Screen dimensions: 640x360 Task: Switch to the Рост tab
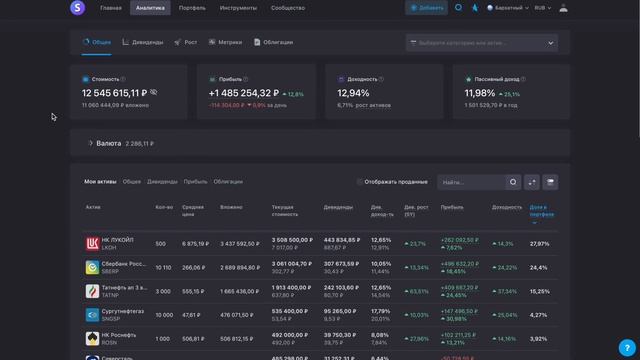tap(186, 42)
